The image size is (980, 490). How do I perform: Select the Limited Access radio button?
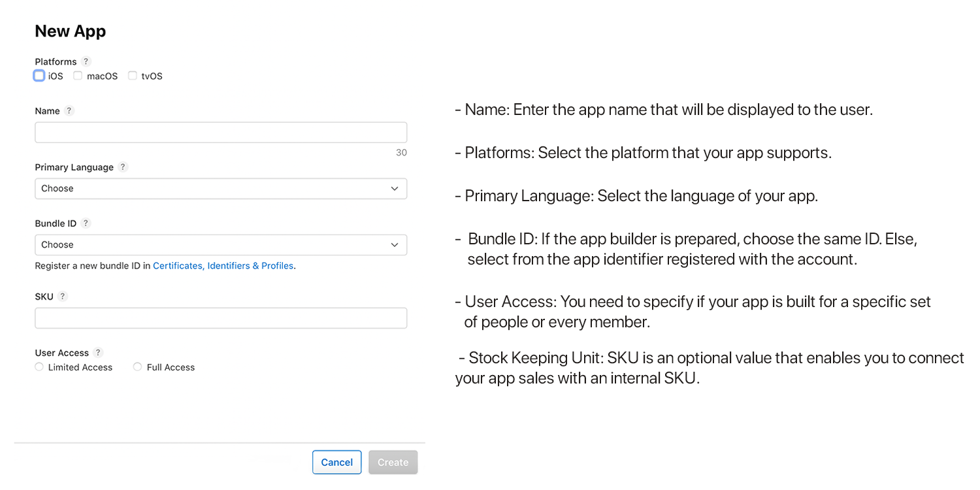39,367
